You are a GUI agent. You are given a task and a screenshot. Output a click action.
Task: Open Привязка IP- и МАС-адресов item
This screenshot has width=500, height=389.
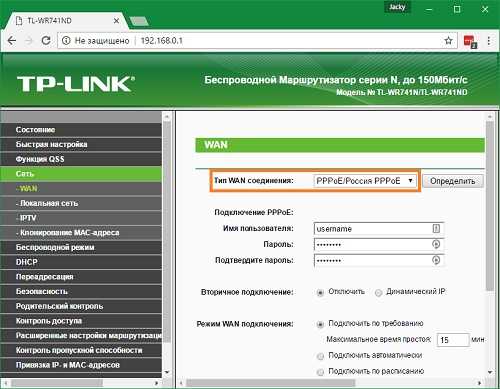tap(81, 365)
